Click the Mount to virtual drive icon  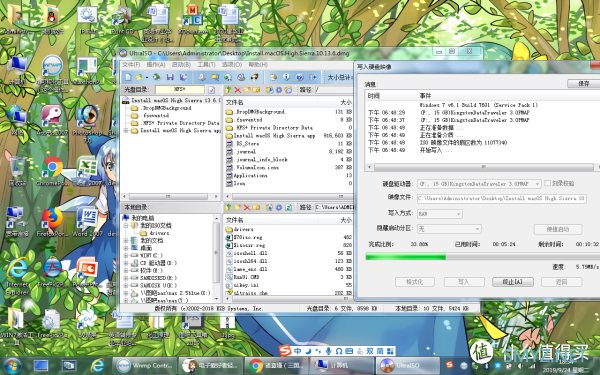point(241,77)
